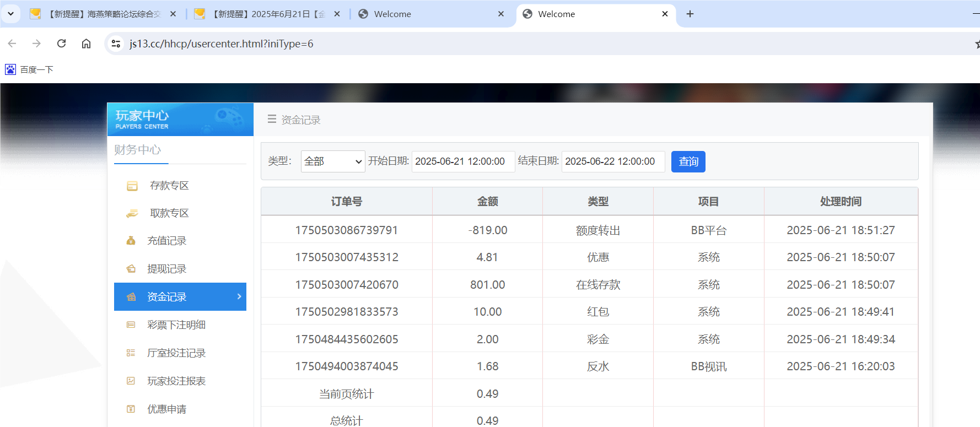Switch to the 2025年6月21日 browser tab
The height and width of the screenshot is (427, 980).
[x=267, y=14]
